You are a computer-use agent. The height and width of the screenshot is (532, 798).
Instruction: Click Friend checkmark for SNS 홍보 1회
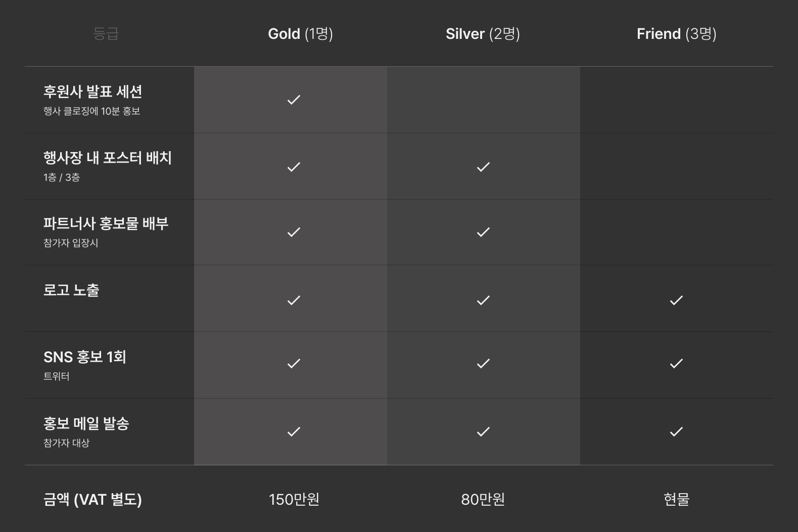pos(676,363)
